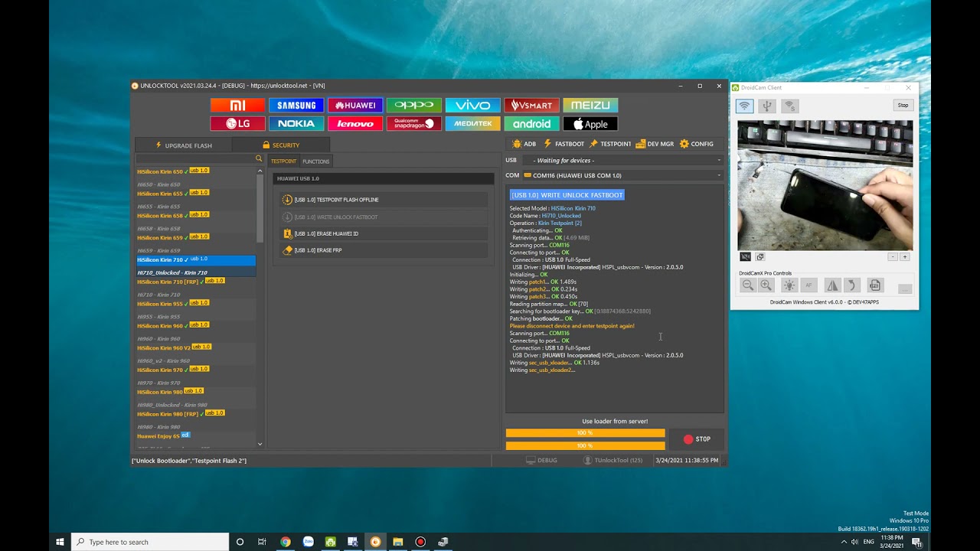
Task: Pop out the DroidCam video window
Action: click(x=760, y=257)
